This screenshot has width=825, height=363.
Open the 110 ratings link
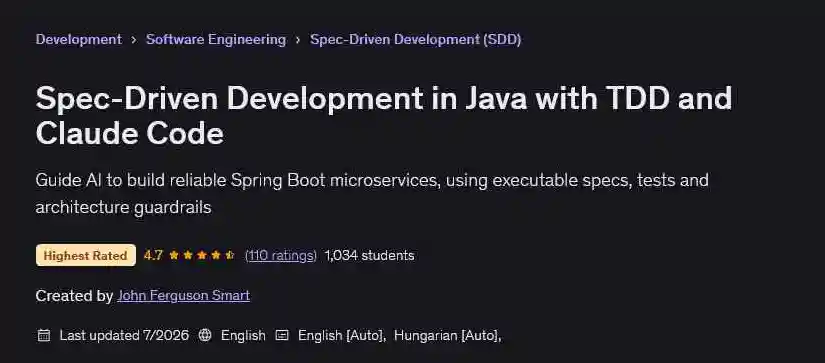coord(281,256)
